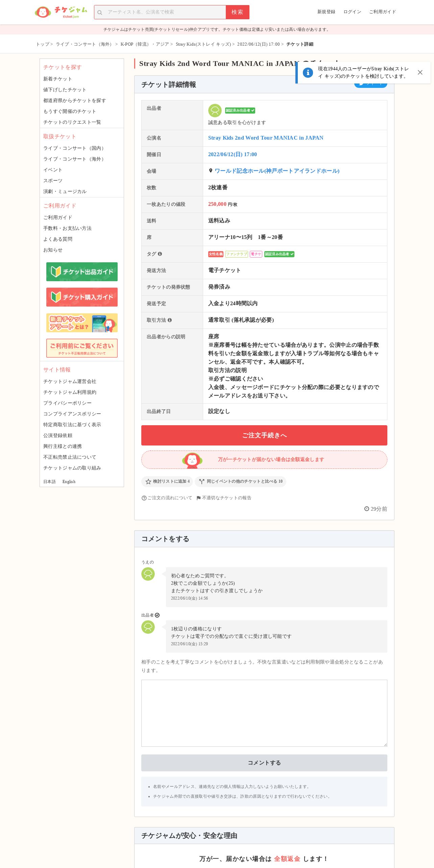Open the チケット購入ガイド banner
Image resolution: width=434 pixels, height=868 pixels.
pyautogui.click(x=82, y=297)
